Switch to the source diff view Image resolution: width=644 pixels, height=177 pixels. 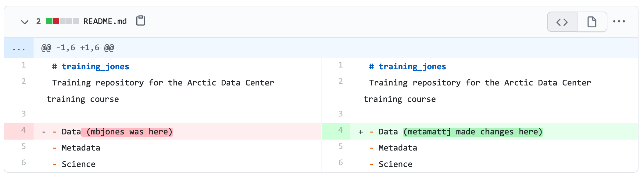pos(562,22)
